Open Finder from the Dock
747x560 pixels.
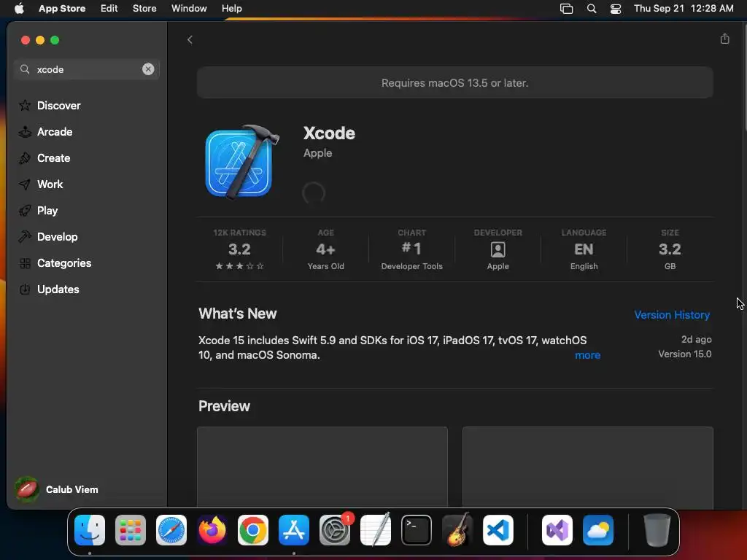tap(90, 530)
